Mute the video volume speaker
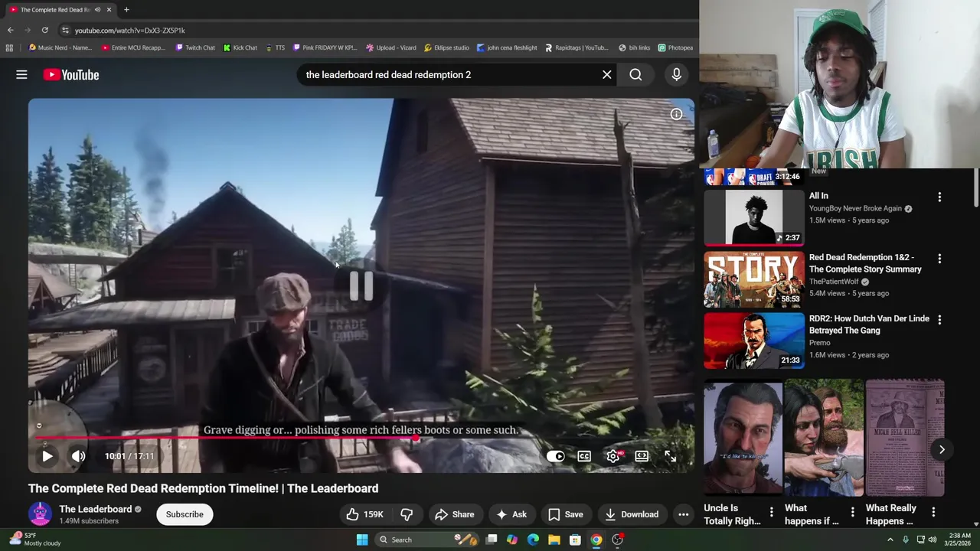Viewport: 980px width, 551px height. click(78, 456)
